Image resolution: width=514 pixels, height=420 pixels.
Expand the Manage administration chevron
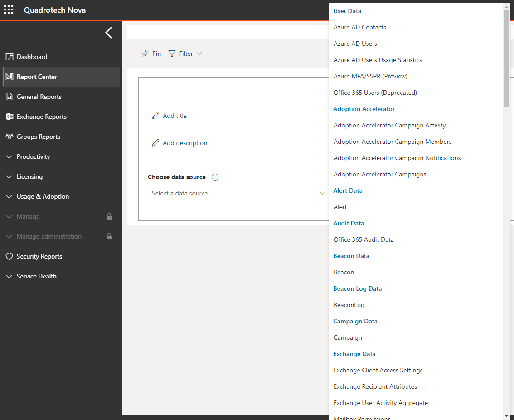[9, 237]
